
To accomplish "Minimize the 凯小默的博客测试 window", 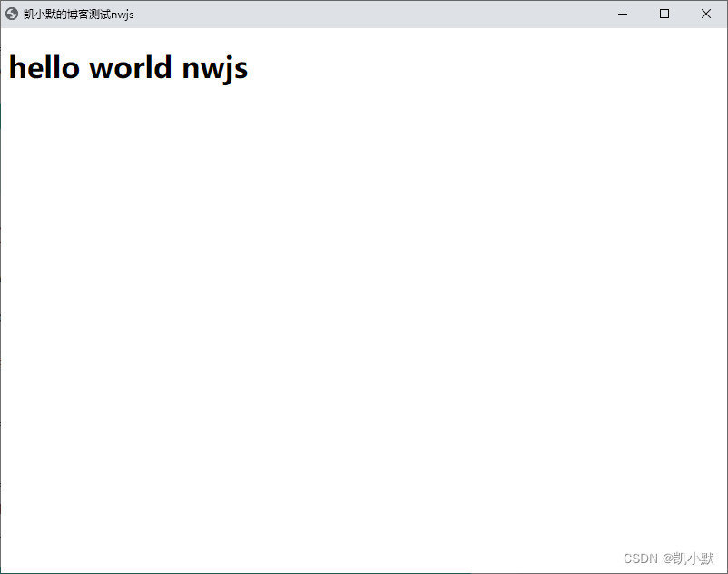I will tap(622, 14).
